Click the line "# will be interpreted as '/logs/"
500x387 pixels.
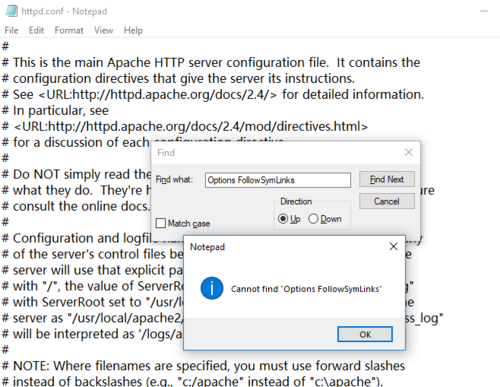pyautogui.click(x=92, y=334)
